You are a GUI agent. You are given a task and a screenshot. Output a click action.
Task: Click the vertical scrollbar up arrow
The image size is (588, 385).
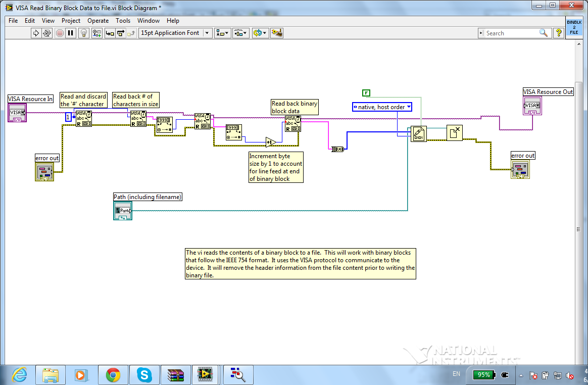[x=578, y=44]
